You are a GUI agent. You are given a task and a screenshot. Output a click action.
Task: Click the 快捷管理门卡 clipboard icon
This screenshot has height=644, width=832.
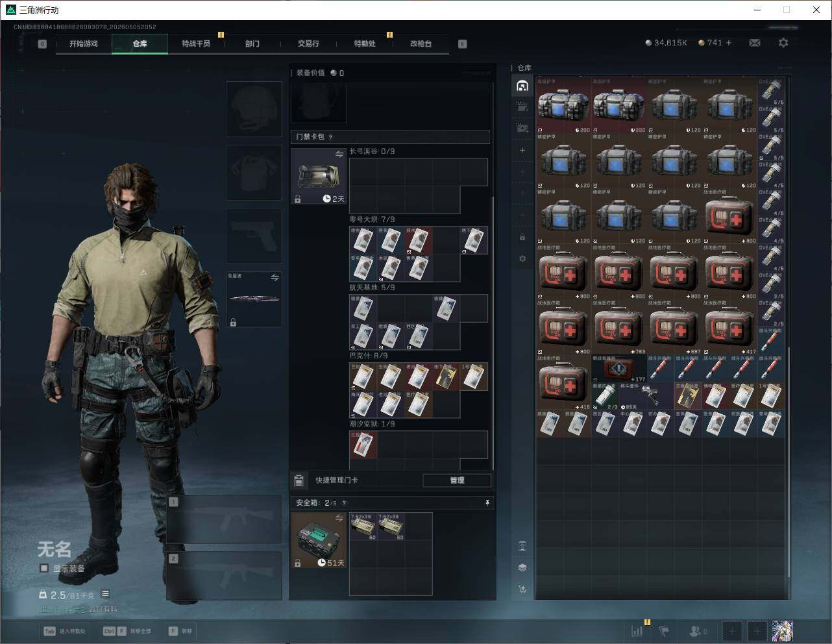[299, 480]
